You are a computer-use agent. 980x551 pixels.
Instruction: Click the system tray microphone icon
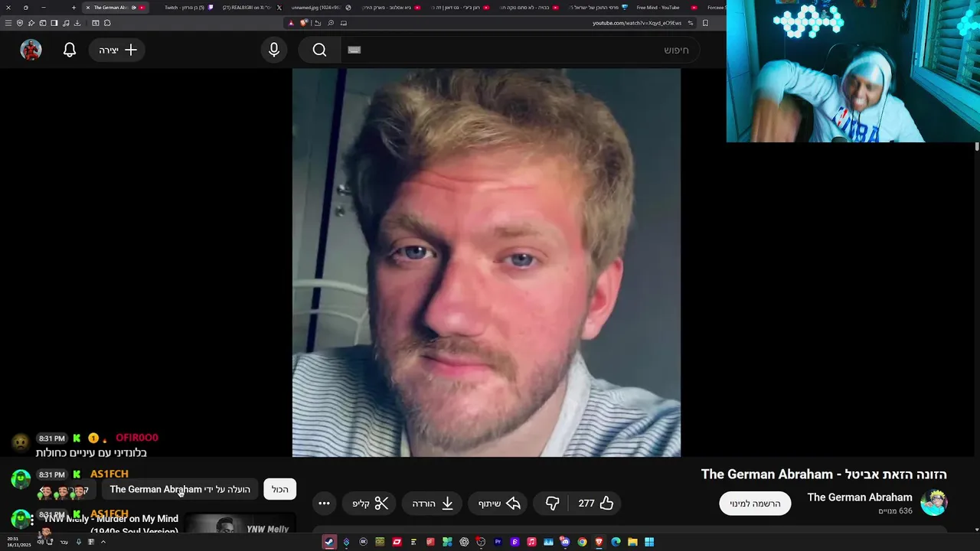[78, 542]
